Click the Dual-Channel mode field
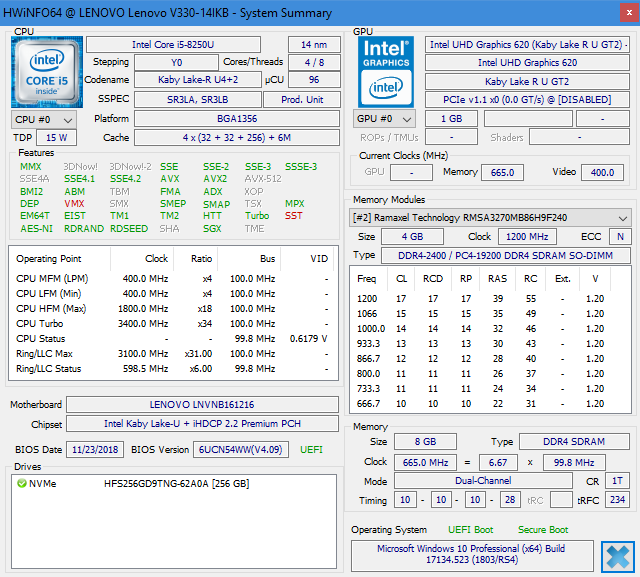 [483, 481]
